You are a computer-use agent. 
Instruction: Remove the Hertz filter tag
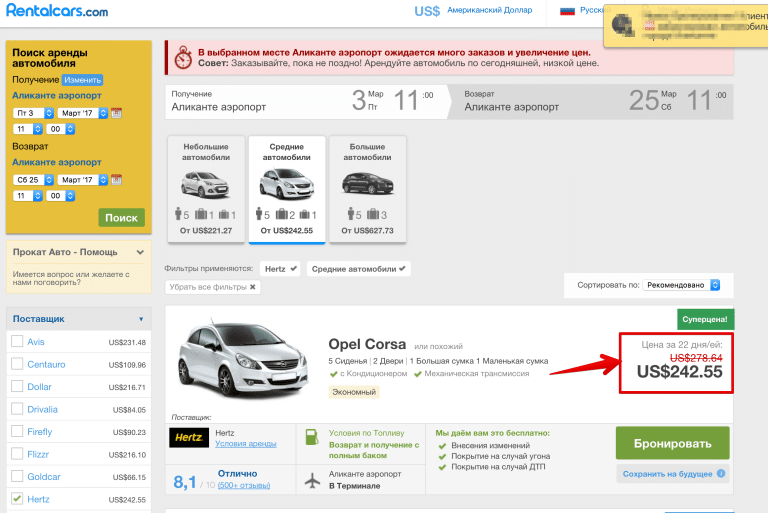click(280, 269)
